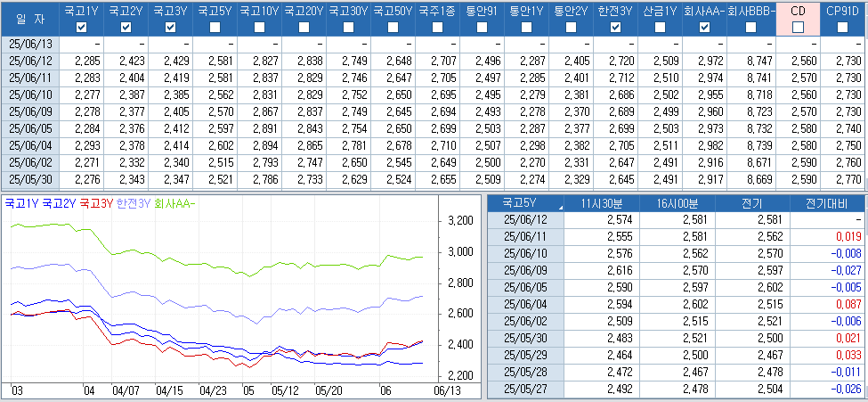This screenshot has height=402, width=868.
Task: Disable the 국고3Y checkbox
Action: click(x=171, y=28)
